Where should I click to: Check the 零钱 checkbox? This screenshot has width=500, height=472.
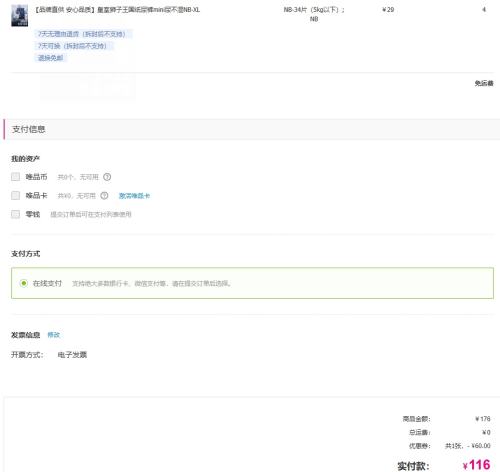pyautogui.click(x=15, y=214)
